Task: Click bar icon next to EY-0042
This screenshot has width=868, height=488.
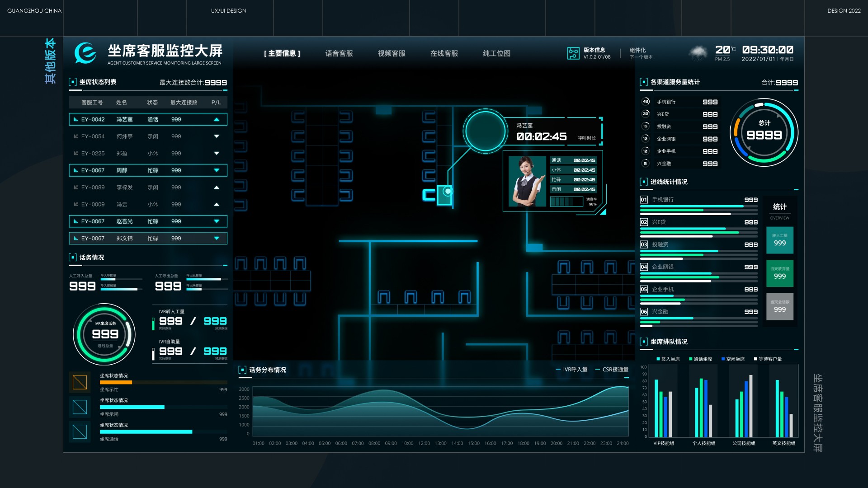Action: tap(75, 120)
